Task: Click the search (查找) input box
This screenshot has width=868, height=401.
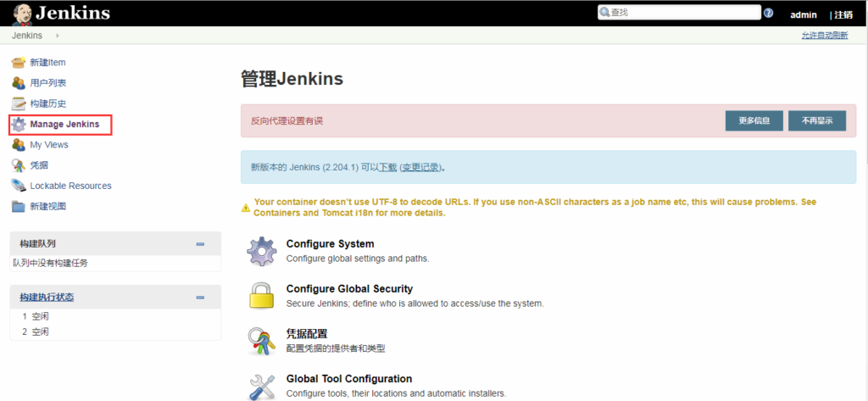Action: [x=682, y=13]
